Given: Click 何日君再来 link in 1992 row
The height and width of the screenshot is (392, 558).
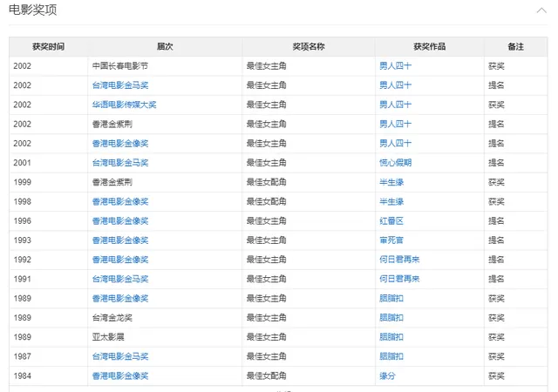Looking at the screenshot, I should pos(399,260).
